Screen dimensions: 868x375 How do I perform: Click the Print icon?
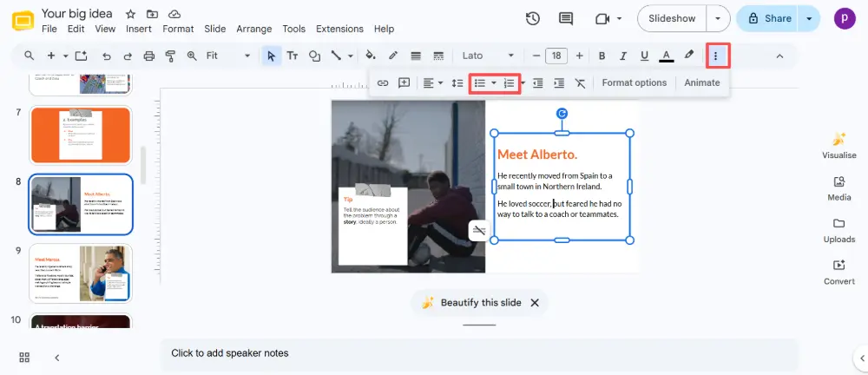coord(149,56)
